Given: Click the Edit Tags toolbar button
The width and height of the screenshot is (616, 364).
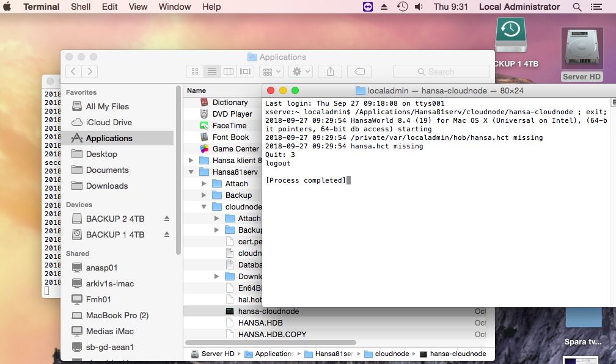Looking at the screenshot, I should 359,71.
